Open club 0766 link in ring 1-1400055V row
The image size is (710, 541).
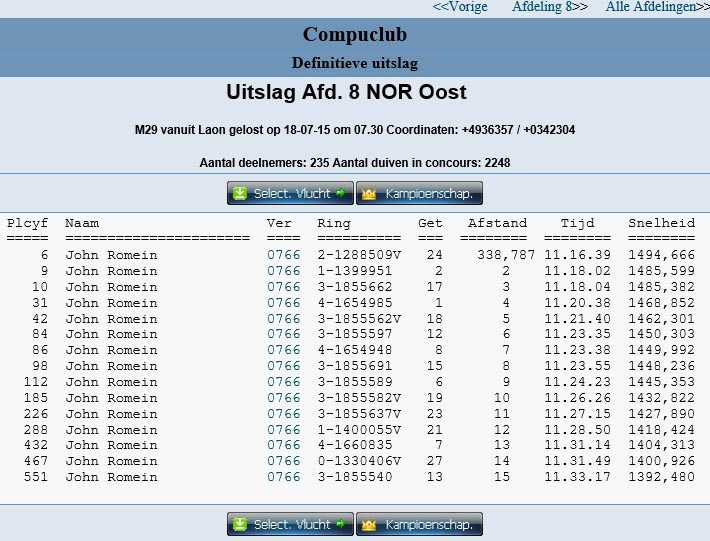click(283, 430)
